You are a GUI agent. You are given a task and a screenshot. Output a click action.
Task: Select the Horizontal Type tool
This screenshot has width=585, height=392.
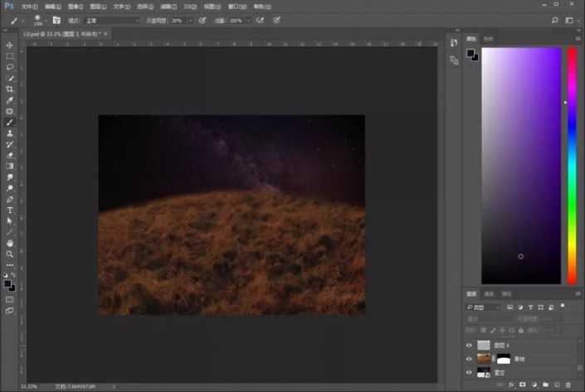coord(10,211)
